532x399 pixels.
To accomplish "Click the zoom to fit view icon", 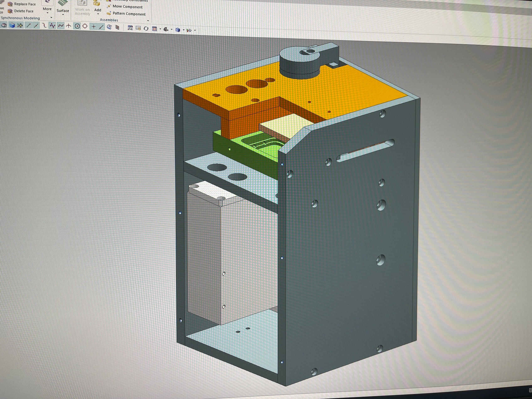I will pos(130,28).
